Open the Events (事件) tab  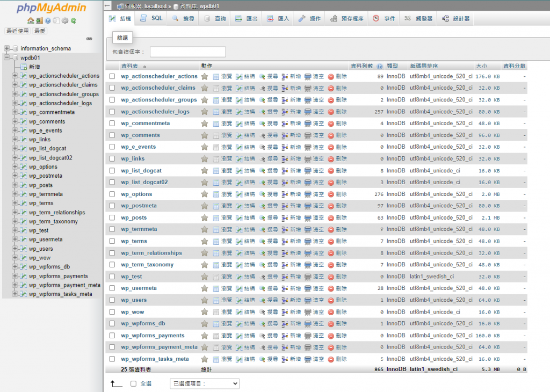383,18
